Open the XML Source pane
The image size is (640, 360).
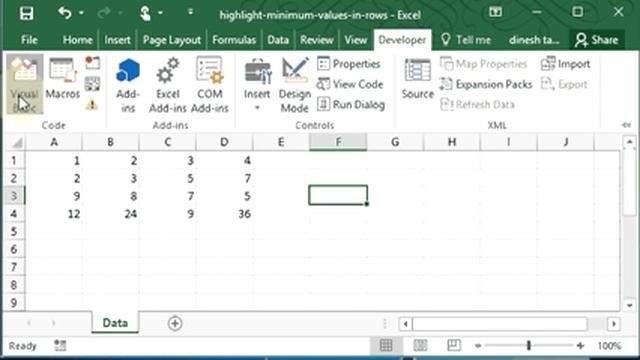[x=417, y=78]
